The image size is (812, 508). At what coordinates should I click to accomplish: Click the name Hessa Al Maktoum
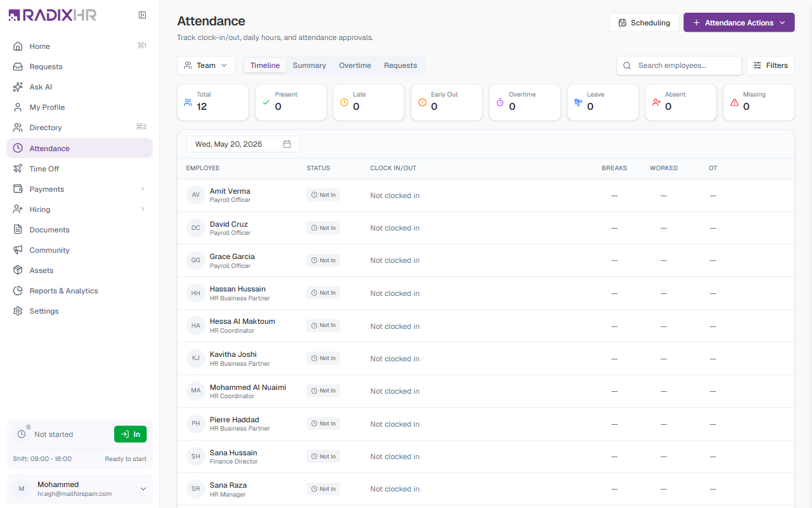pos(242,321)
